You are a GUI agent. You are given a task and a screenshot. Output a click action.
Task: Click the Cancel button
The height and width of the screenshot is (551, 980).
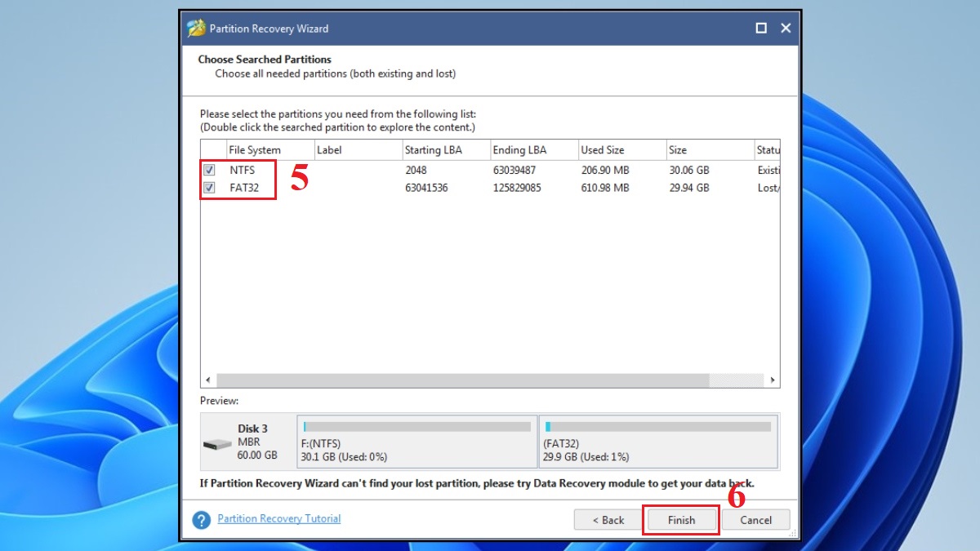click(755, 520)
